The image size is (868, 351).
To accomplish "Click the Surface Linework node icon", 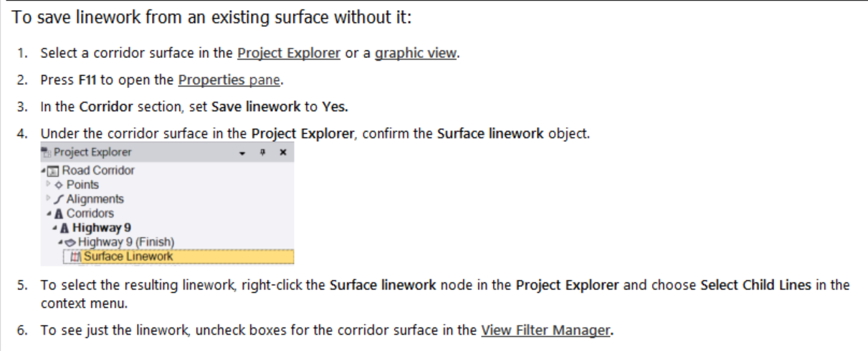I will 75,256.
